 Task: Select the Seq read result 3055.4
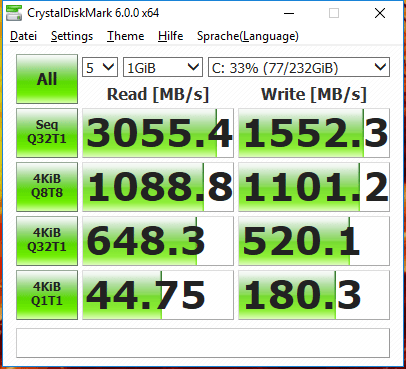click(158, 133)
